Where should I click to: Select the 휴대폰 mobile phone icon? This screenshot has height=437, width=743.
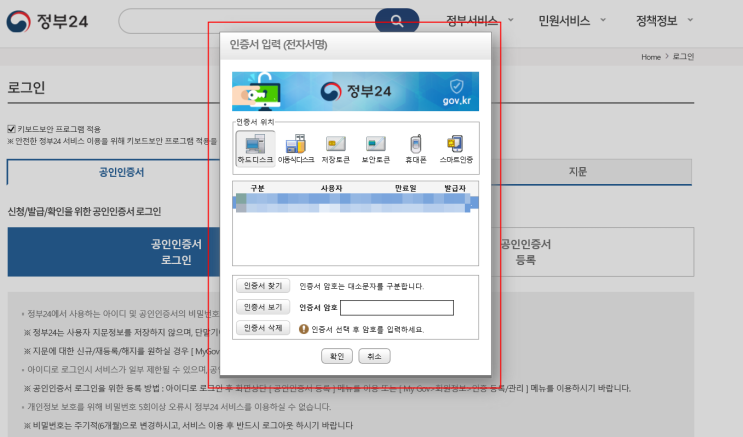click(416, 149)
